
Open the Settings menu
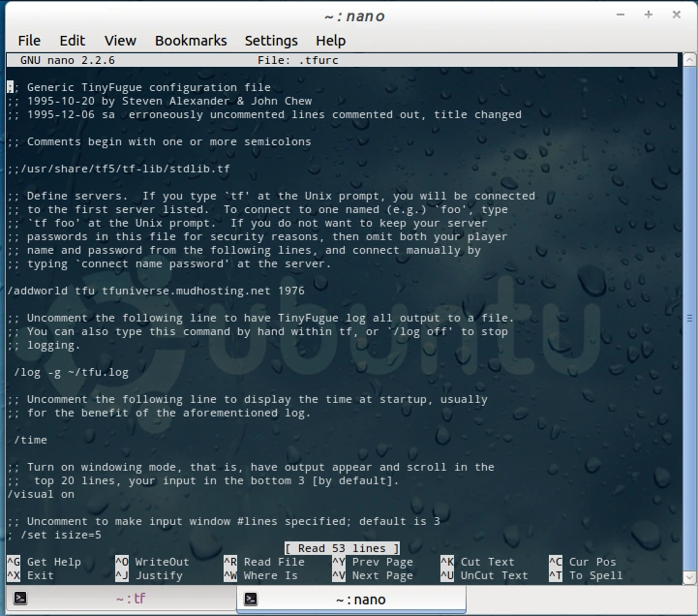point(271,41)
